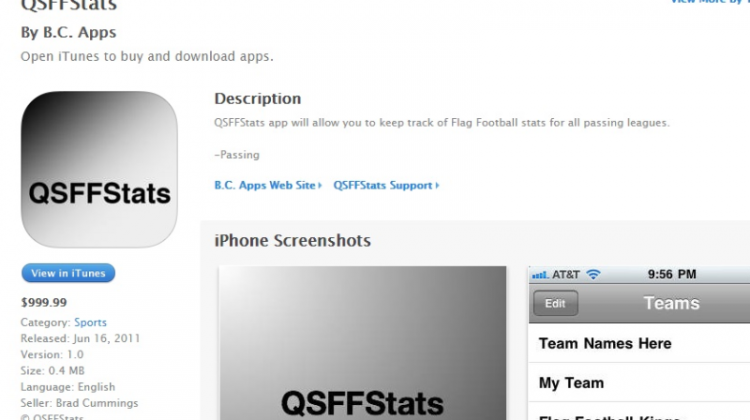Click the arrow after B.C. Apps Web Site
This screenshot has width=750, height=420.
pos(320,186)
